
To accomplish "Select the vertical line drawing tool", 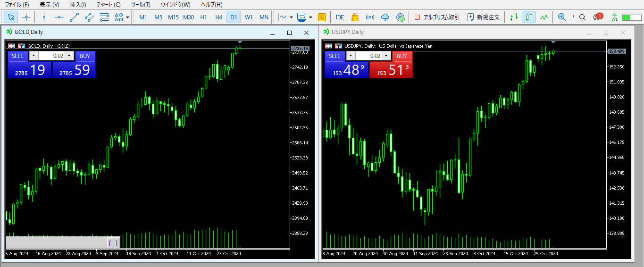I will click(x=44, y=17).
